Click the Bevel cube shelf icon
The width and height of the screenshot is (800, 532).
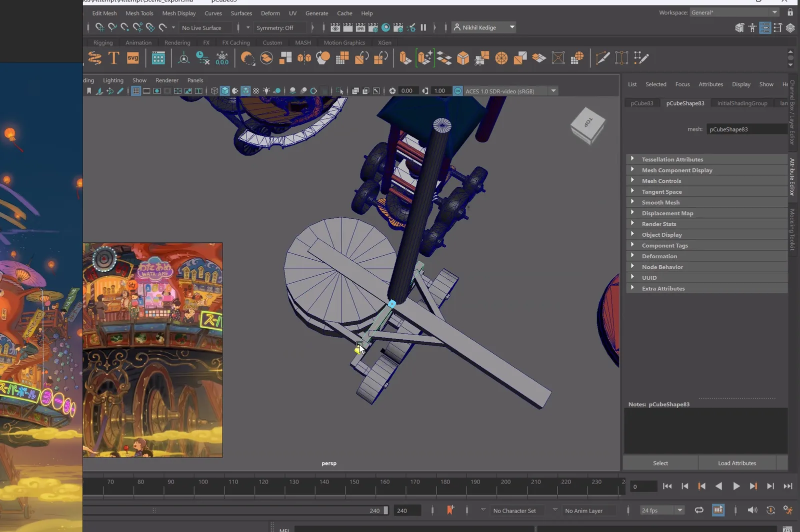tap(463, 58)
